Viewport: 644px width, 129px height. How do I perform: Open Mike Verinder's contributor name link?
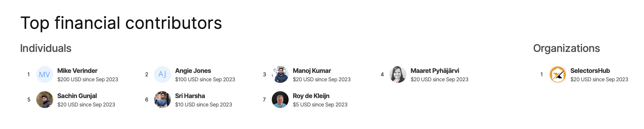tap(77, 71)
